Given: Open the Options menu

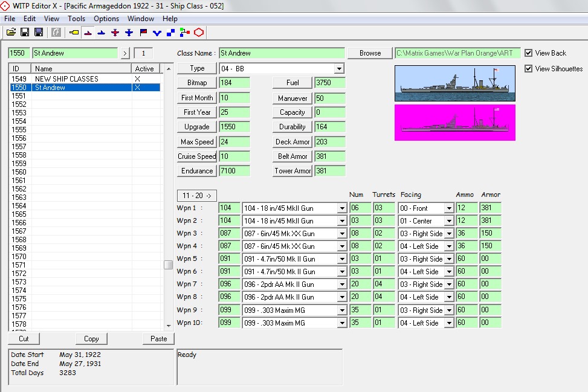Looking at the screenshot, I should tap(106, 18).
